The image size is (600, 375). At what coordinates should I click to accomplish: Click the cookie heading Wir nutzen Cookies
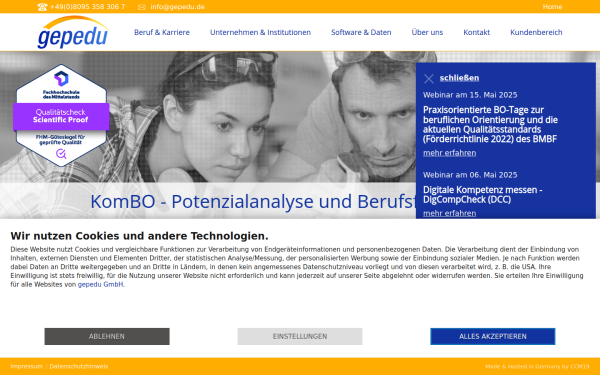coord(139,236)
